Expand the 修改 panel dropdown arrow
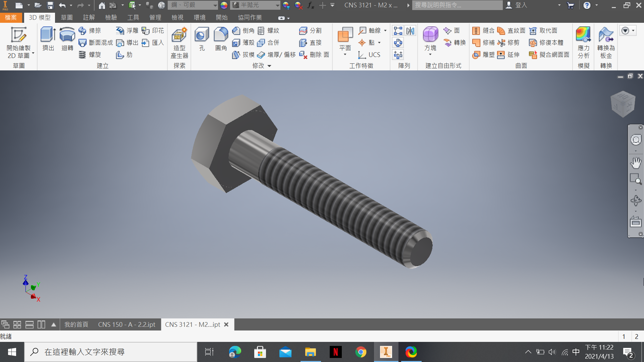644x362 pixels. click(x=269, y=66)
